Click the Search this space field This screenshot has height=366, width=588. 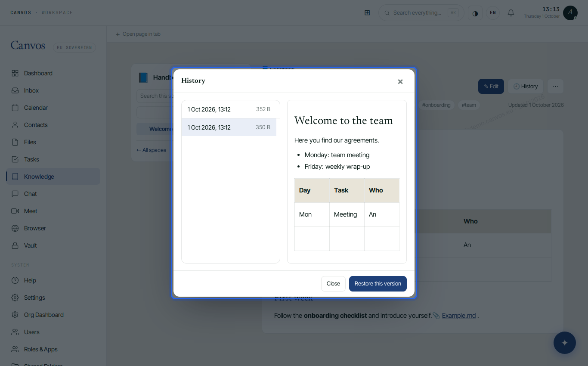155,96
